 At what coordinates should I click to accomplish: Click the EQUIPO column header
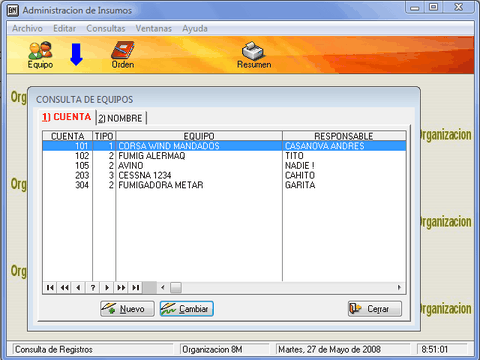(199, 136)
